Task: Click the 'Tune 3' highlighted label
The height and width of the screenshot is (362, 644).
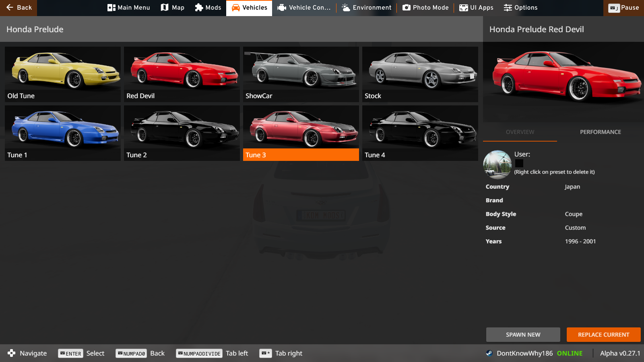Action: tap(301, 155)
